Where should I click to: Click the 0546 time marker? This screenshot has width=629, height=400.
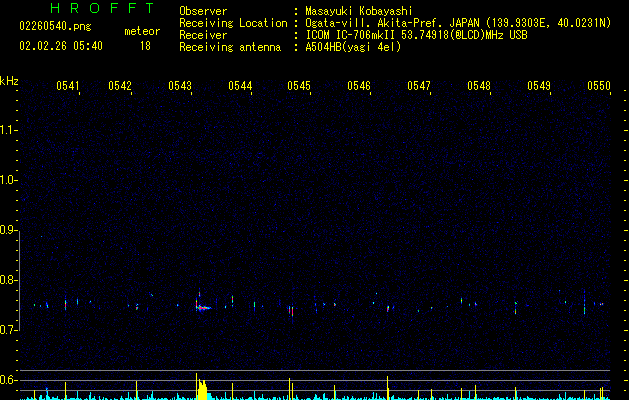point(359,86)
